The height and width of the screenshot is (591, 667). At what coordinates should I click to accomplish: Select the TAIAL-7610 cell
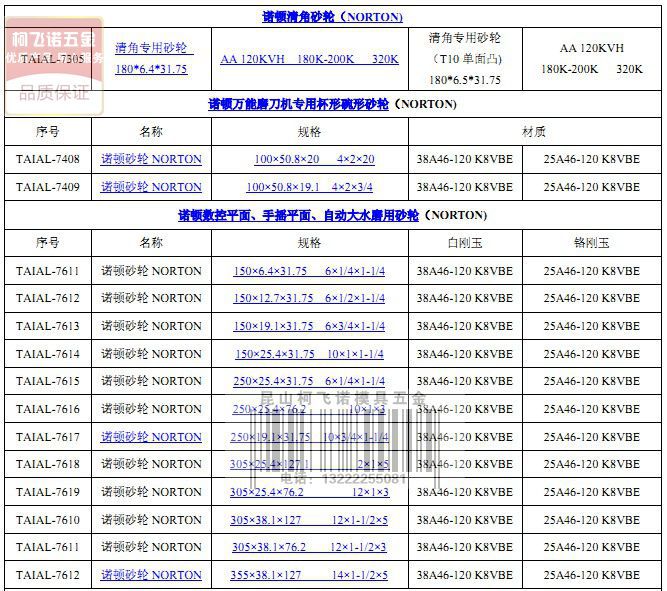(48, 520)
